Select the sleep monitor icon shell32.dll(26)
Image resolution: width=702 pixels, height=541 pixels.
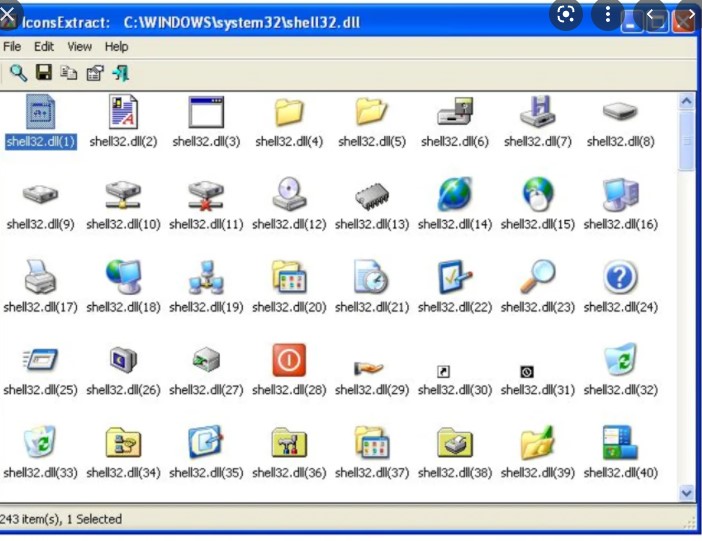point(124,359)
